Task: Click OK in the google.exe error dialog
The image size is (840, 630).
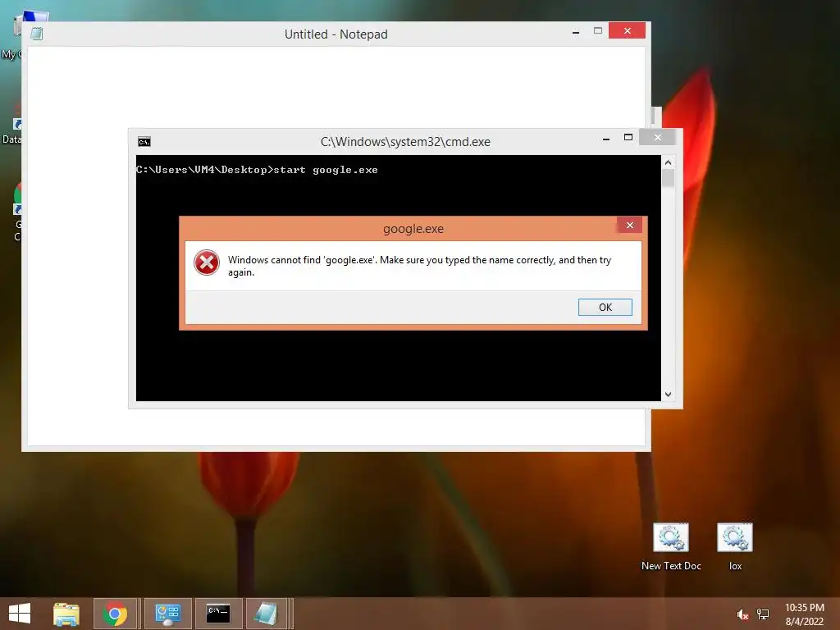Action: pos(605,307)
